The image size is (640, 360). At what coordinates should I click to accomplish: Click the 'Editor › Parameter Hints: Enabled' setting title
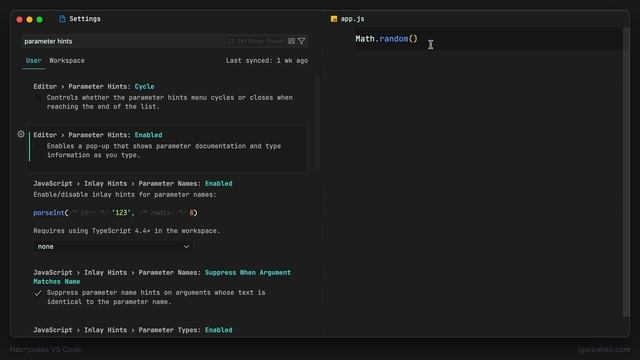tap(98, 135)
